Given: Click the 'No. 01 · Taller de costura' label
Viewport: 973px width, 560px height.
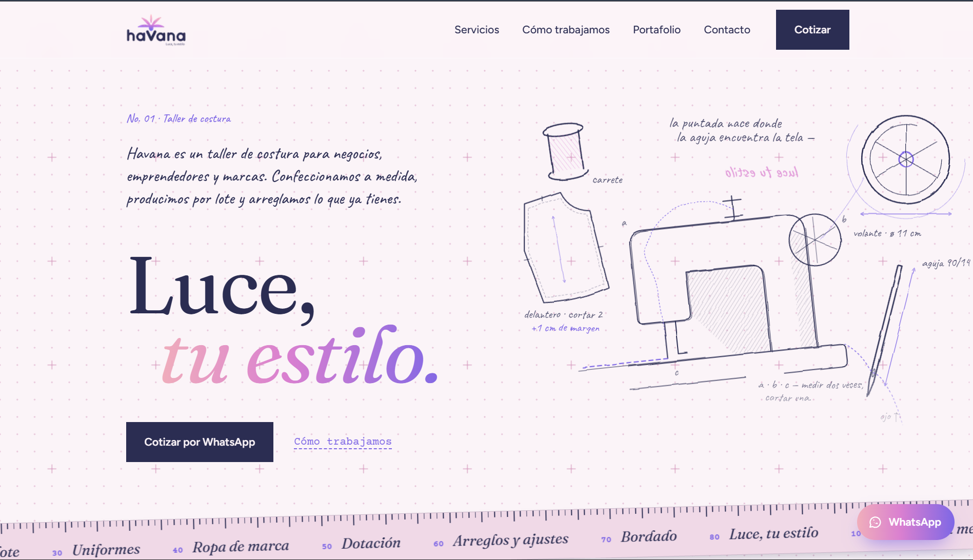Looking at the screenshot, I should click(178, 118).
